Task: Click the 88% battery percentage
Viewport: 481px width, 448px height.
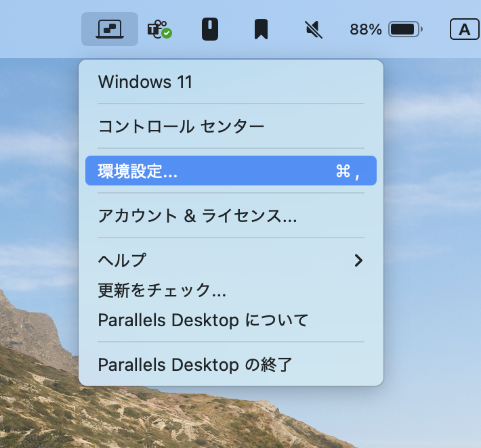Action: pyautogui.click(x=366, y=29)
